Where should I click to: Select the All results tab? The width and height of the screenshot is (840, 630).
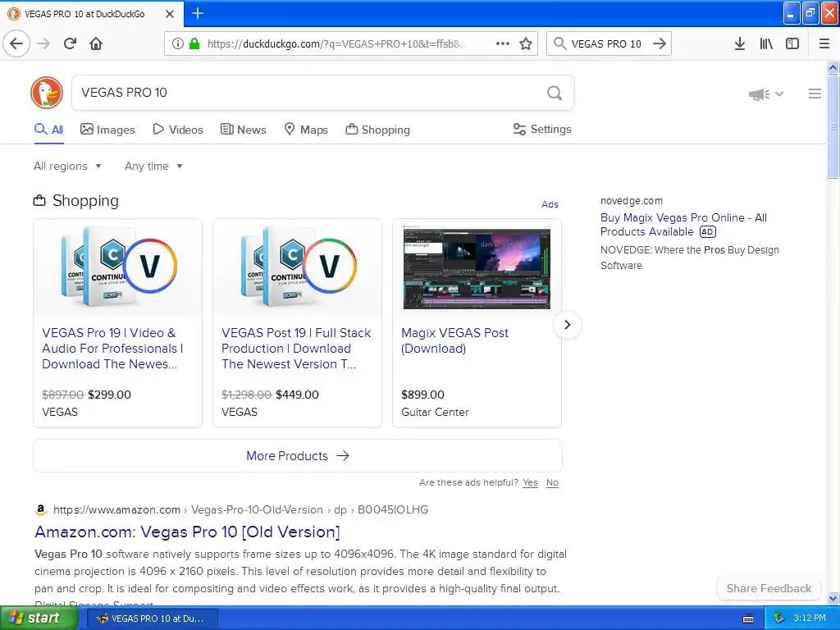tap(48, 130)
